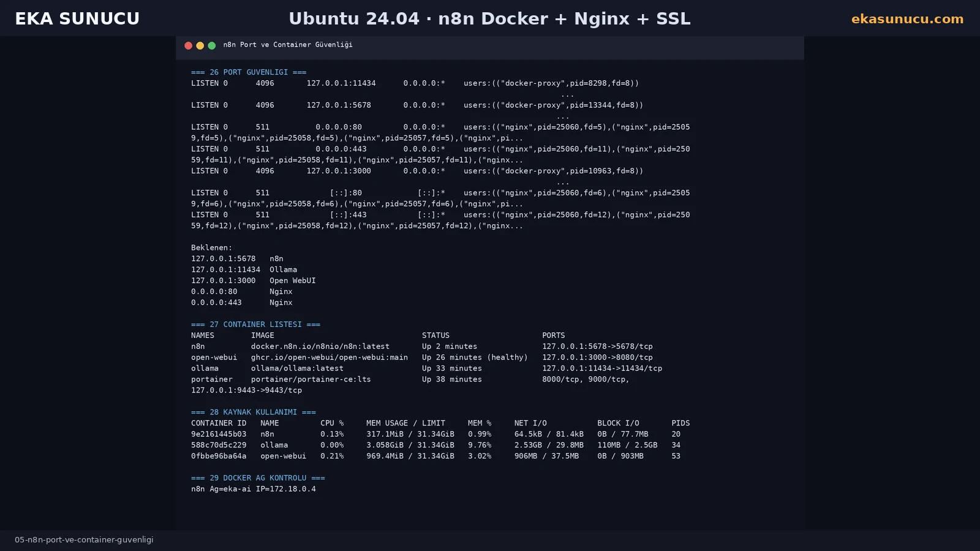
Task: Click the NAMES column header
Action: click(203, 335)
